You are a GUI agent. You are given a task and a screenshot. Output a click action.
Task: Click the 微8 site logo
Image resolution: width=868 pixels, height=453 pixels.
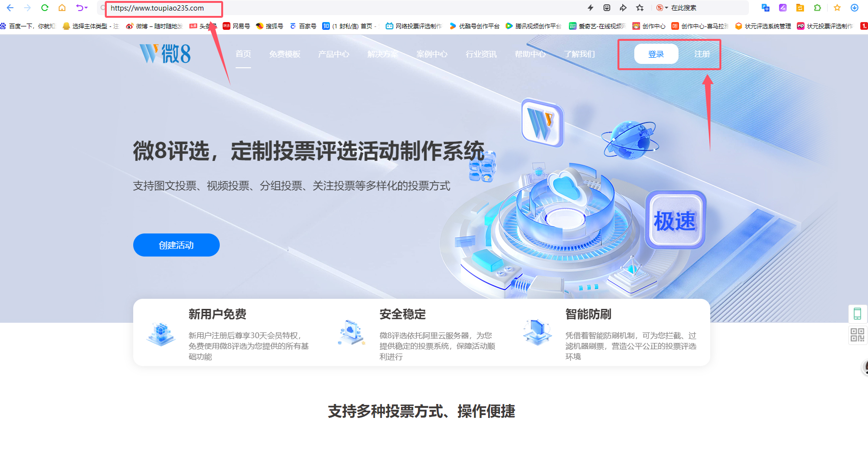[165, 54]
